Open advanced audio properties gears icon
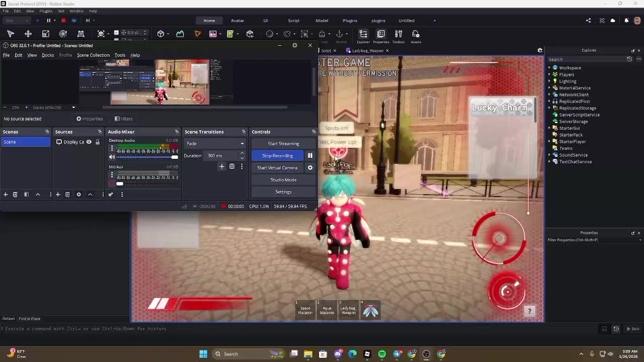644x362 pixels. point(111,195)
